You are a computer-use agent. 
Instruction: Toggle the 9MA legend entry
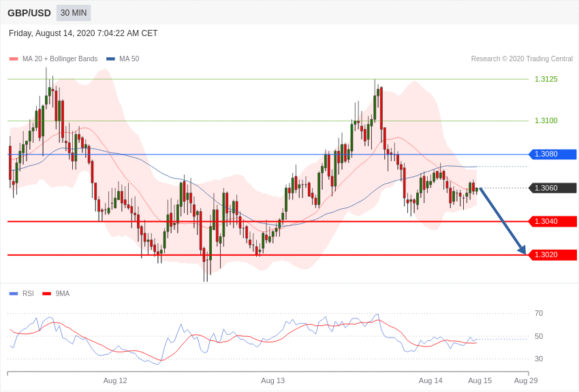click(x=56, y=293)
